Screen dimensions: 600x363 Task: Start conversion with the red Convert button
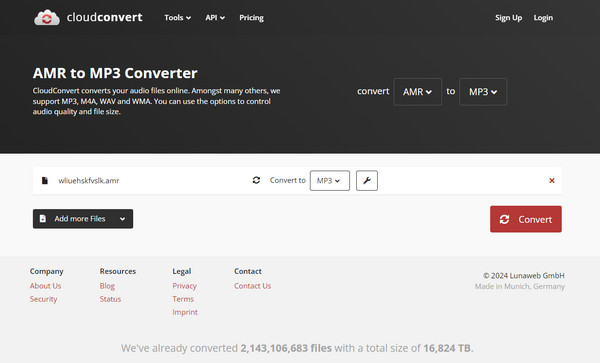(526, 219)
